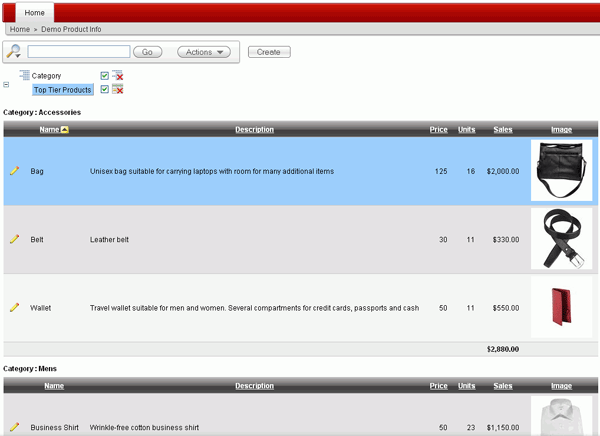Click the Leather belt description

click(x=109, y=240)
